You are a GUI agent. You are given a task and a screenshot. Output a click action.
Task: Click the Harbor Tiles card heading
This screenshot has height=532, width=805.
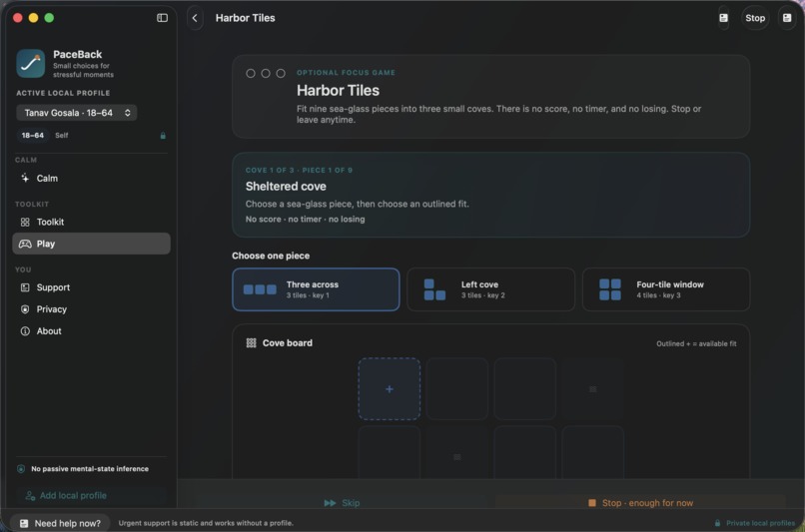[338, 90]
